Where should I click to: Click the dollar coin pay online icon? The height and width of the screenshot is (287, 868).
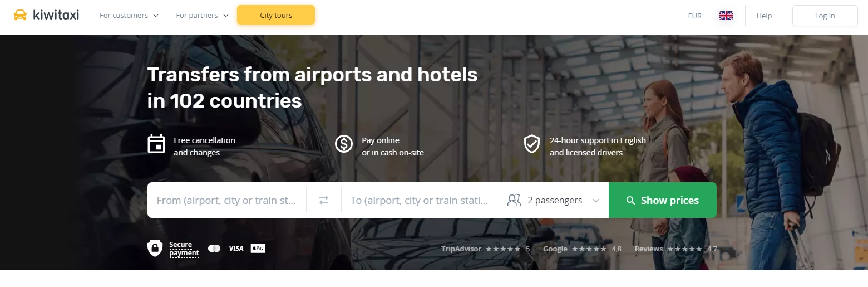pos(344,144)
